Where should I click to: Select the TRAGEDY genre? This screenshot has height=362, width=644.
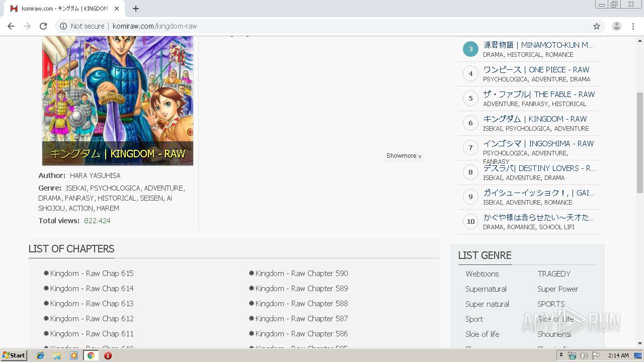(554, 274)
